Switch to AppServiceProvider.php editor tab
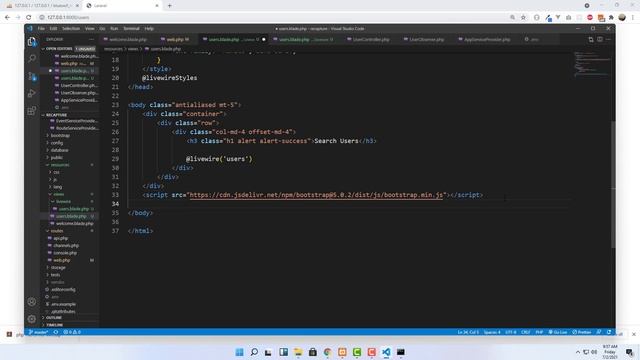The width and height of the screenshot is (640, 360). [x=487, y=40]
